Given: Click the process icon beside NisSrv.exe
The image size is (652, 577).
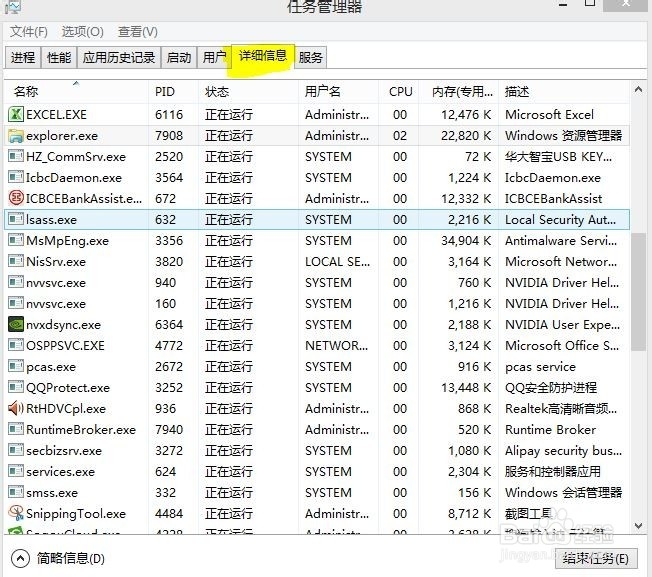Looking at the screenshot, I should click(x=16, y=261).
